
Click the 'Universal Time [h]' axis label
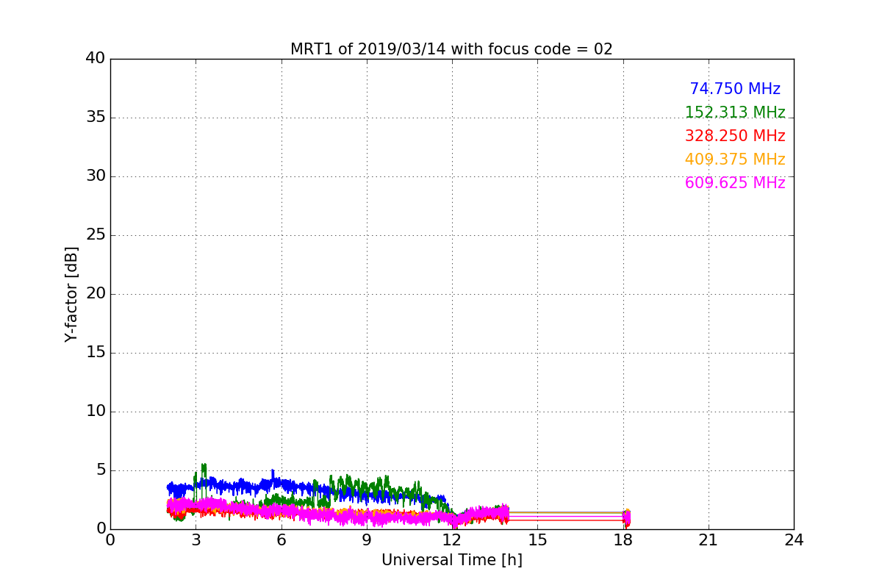(451, 560)
